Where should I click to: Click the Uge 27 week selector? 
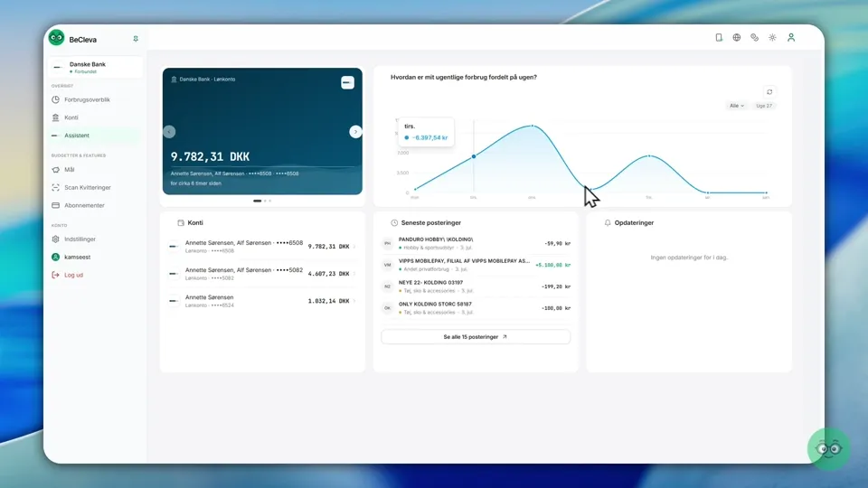pyautogui.click(x=764, y=106)
